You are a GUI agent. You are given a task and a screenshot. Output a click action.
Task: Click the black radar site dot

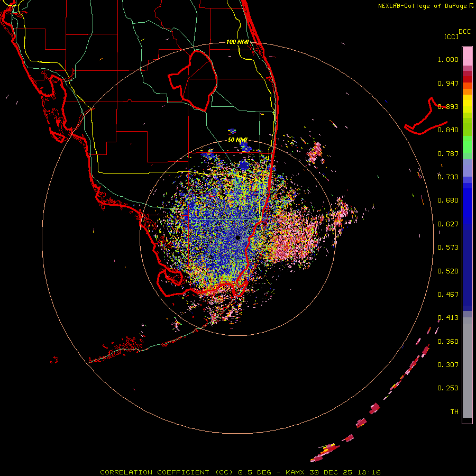[238, 237]
